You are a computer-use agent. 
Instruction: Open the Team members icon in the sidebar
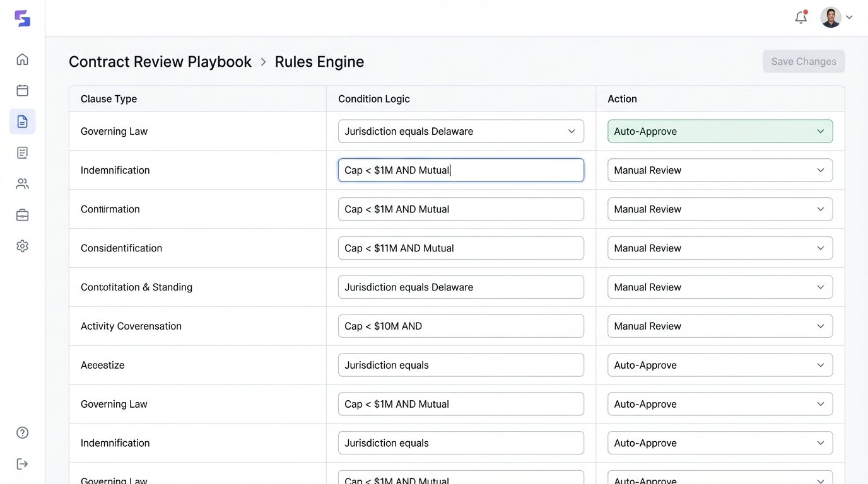pos(22,183)
